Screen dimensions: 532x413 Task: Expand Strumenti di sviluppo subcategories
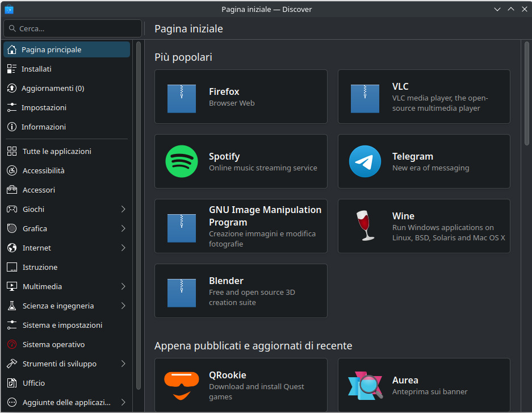click(x=123, y=364)
